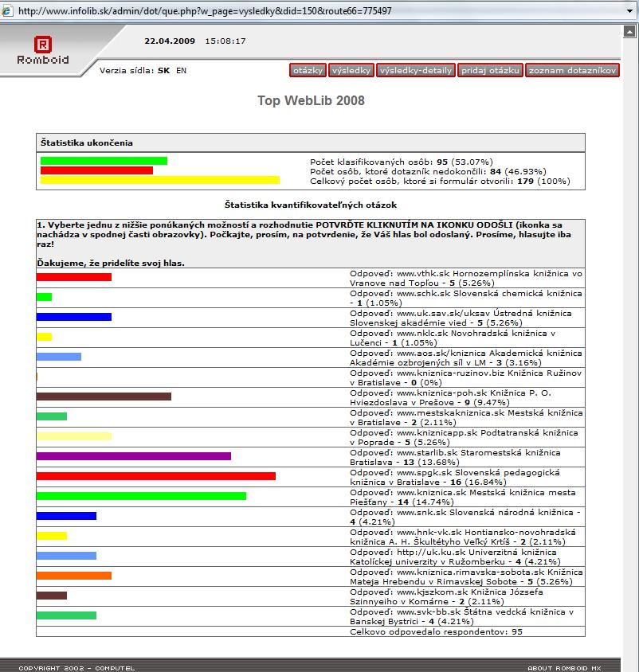Click the purple bar for starlib.sk
The image size is (639, 672).
tap(134, 456)
